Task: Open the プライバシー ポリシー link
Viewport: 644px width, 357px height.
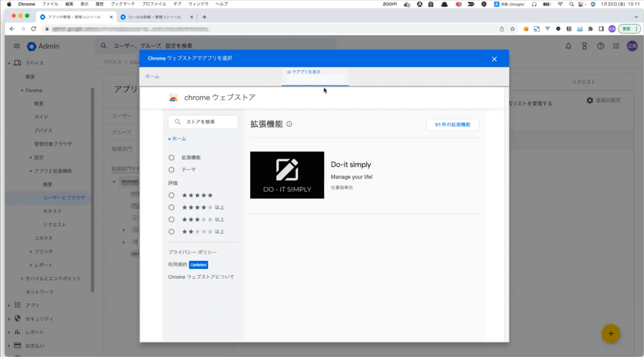Action: 192,252
